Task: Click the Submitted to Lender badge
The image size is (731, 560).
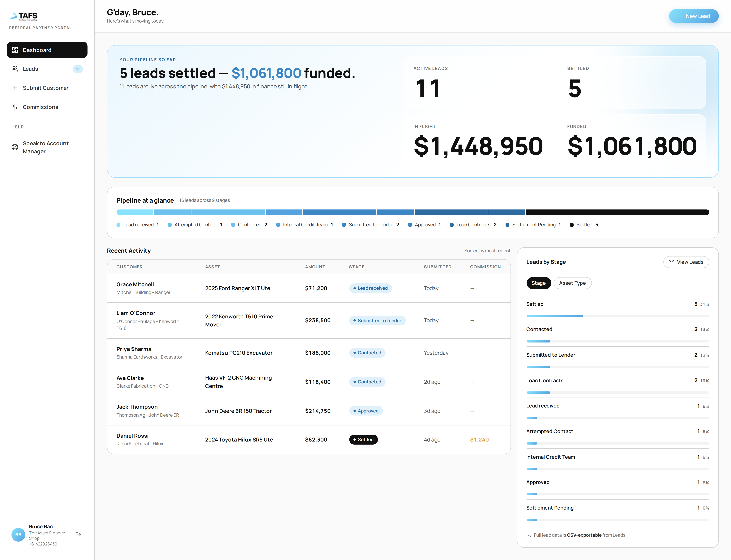Action: coord(377,321)
